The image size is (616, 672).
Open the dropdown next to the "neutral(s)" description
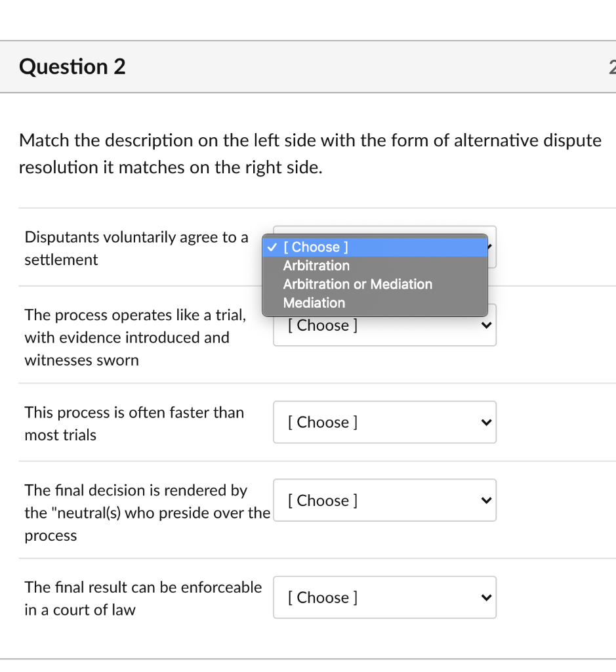click(384, 500)
